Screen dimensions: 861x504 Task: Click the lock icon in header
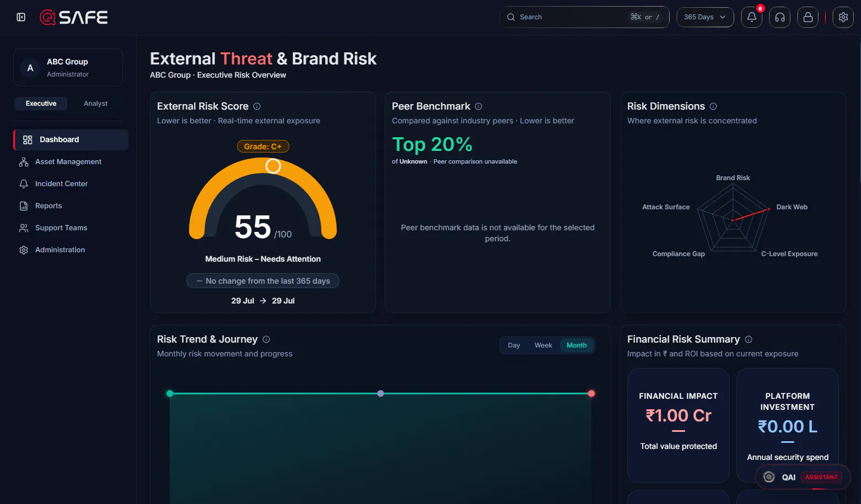tap(808, 17)
